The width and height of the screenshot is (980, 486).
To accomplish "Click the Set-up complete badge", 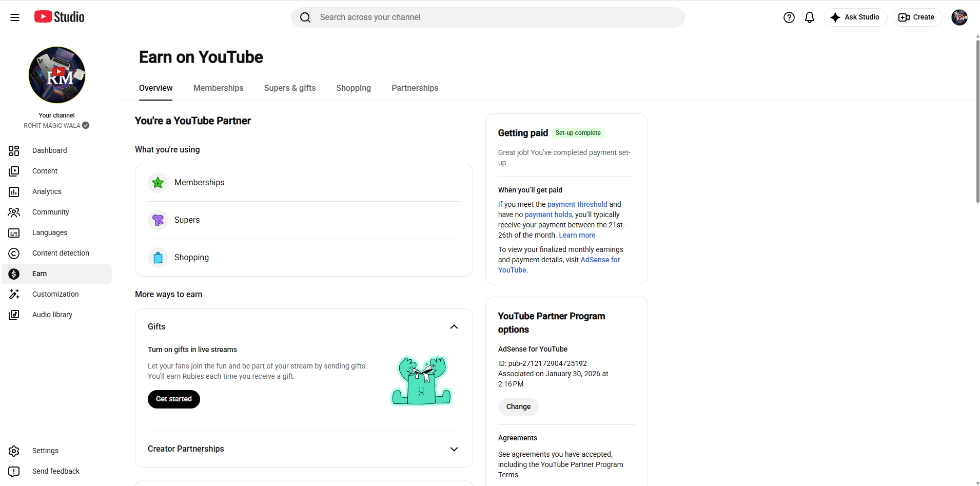I will pos(578,133).
